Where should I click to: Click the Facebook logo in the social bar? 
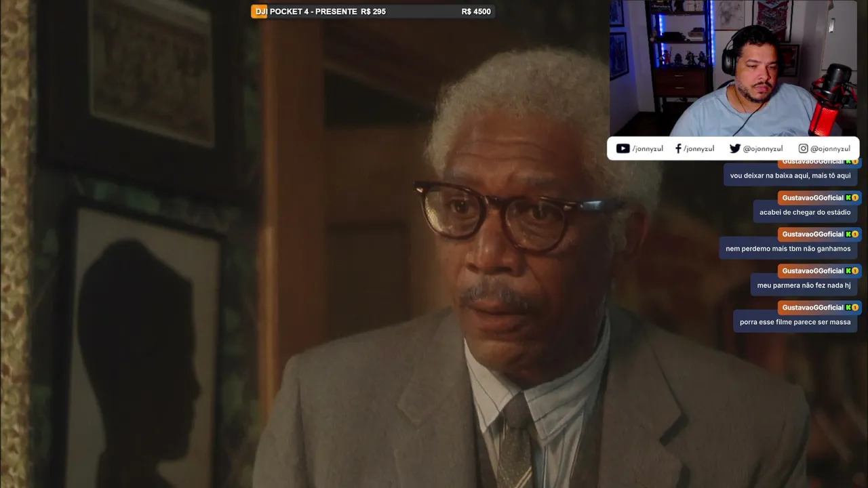678,148
